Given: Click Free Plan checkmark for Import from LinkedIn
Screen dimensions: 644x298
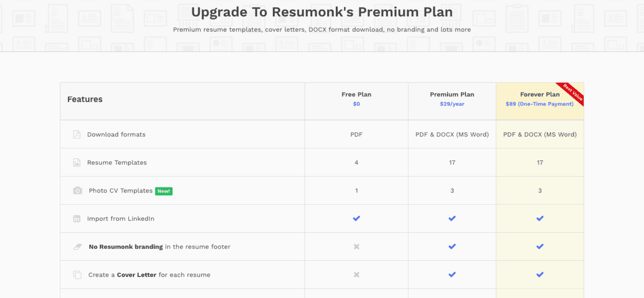Looking at the screenshot, I should 356,218.
